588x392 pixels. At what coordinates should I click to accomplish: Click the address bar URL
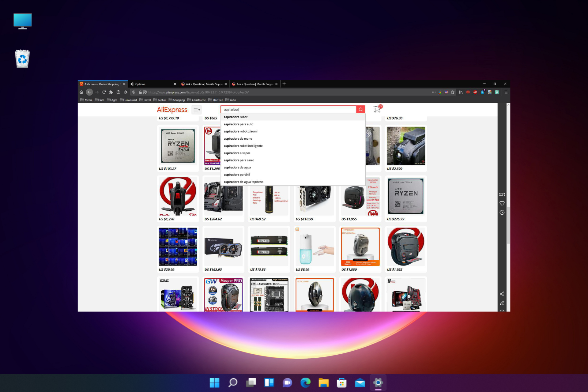[x=198, y=92]
